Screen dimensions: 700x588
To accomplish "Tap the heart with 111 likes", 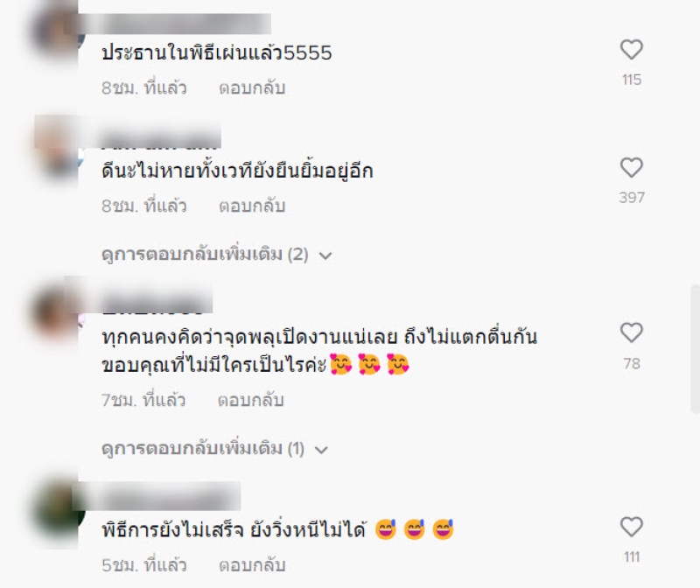I will [x=631, y=527].
